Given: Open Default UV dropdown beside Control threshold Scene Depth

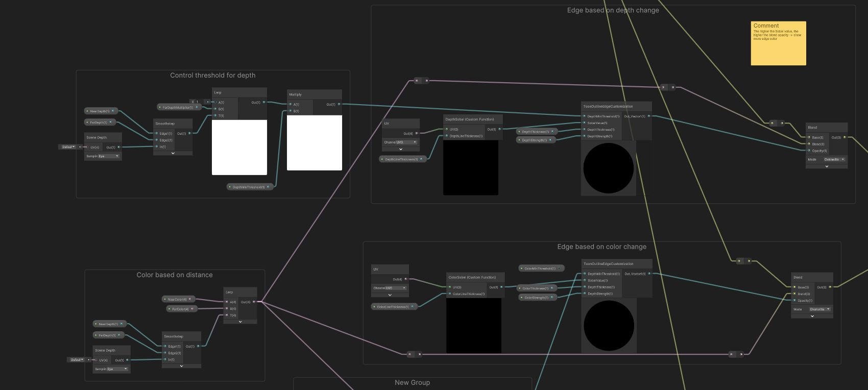Looking at the screenshot, I should point(67,147).
